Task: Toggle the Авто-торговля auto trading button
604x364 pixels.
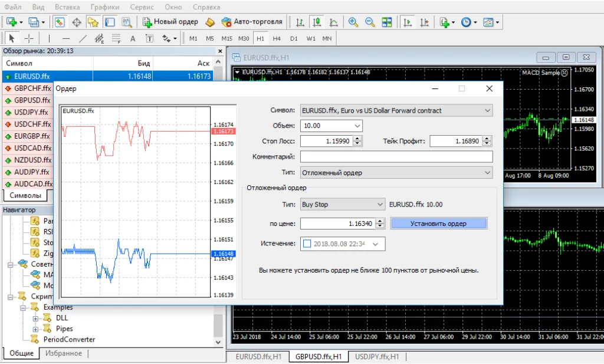Action: tap(252, 22)
